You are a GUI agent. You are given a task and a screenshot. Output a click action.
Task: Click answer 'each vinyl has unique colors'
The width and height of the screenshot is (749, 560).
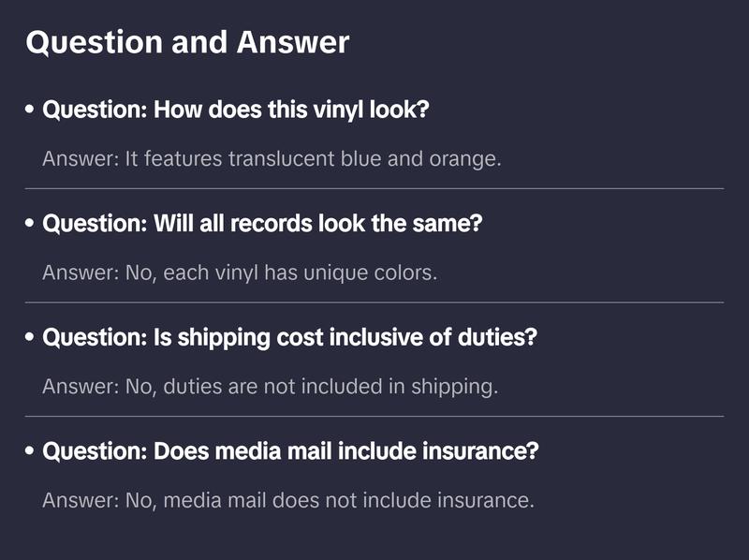pyautogui.click(x=240, y=273)
